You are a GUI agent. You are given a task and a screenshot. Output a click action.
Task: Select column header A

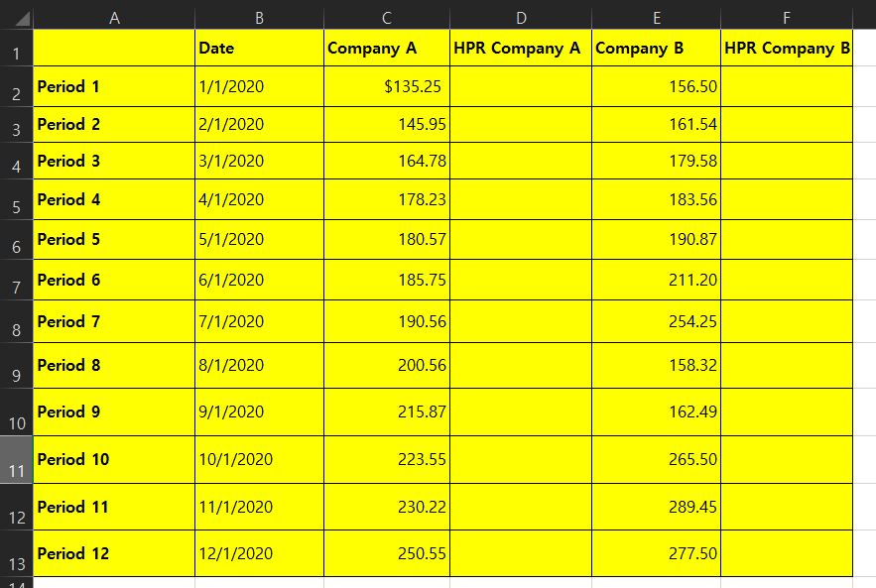pos(115,16)
